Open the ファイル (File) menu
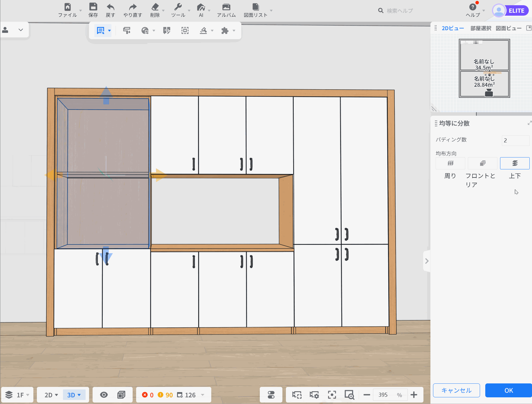This screenshot has width=532, height=404. tap(68, 10)
